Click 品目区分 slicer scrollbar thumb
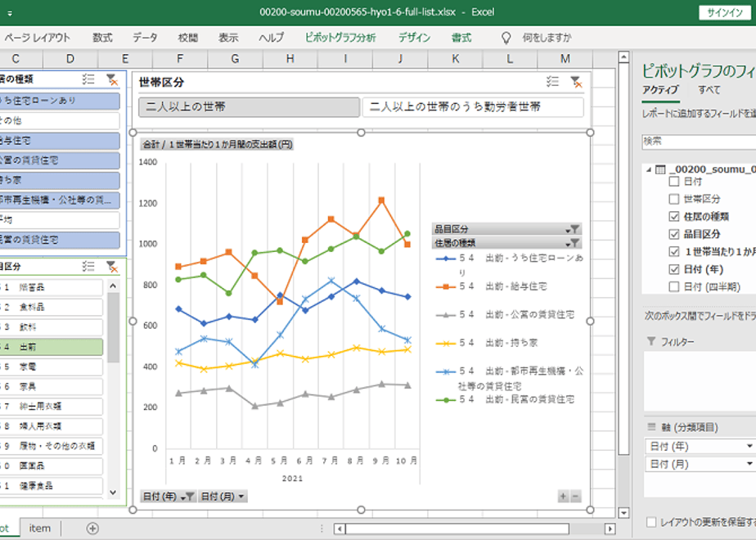The image size is (756, 540). [113, 327]
